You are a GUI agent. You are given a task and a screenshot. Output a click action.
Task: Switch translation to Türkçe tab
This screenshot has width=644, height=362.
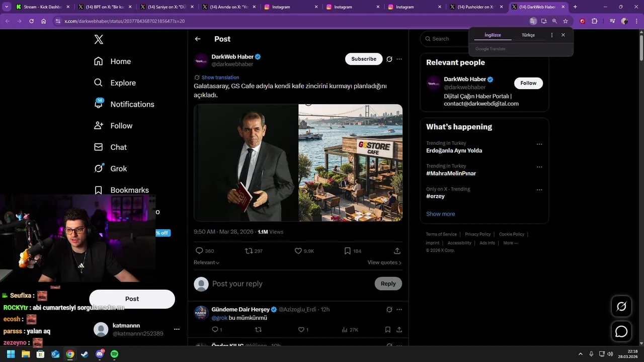pyautogui.click(x=528, y=35)
